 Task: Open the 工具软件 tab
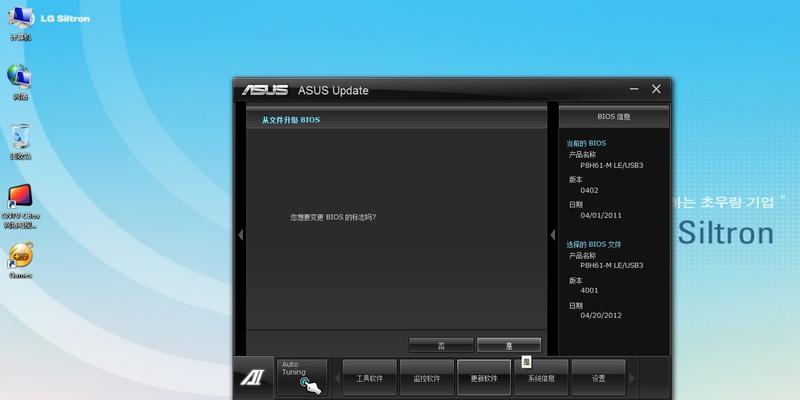pos(369,378)
